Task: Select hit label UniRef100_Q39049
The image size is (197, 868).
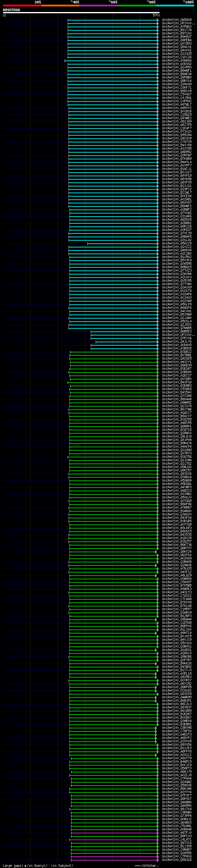Action: 177,84
